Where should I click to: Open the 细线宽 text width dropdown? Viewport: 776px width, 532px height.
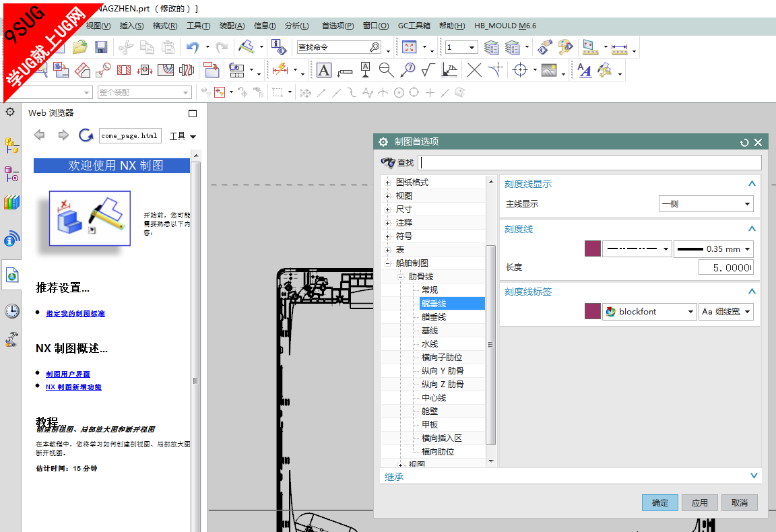[x=726, y=312]
